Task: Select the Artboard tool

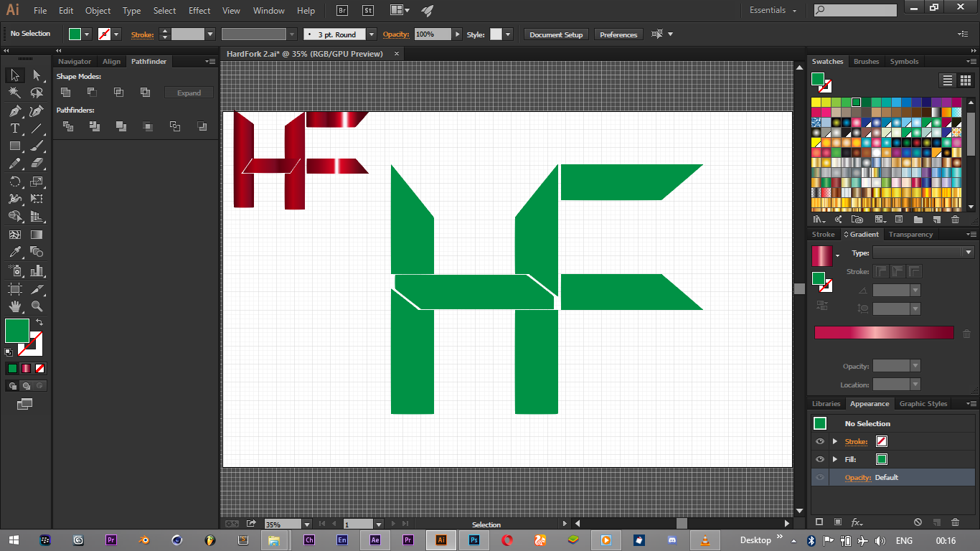Action: click(x=14, y=288)
